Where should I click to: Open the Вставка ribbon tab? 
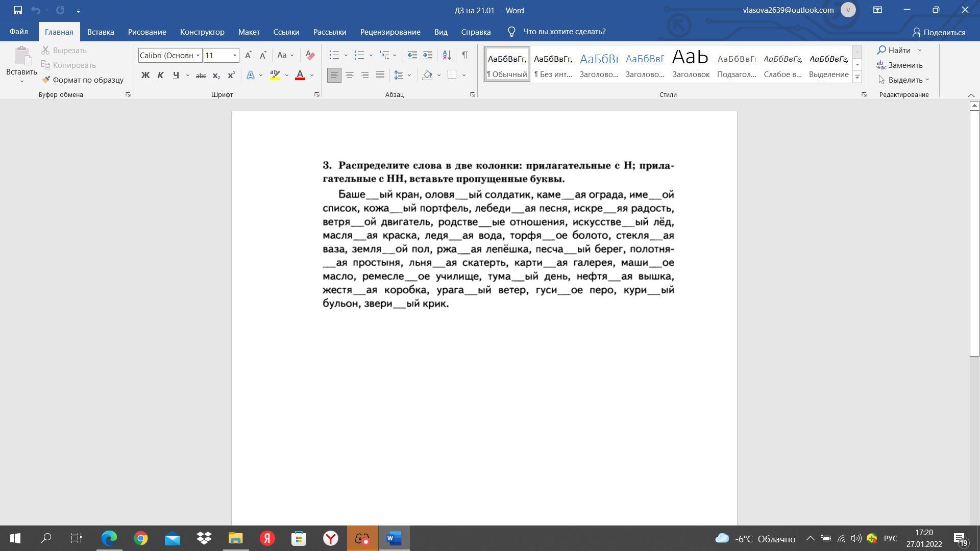[101, 32]
